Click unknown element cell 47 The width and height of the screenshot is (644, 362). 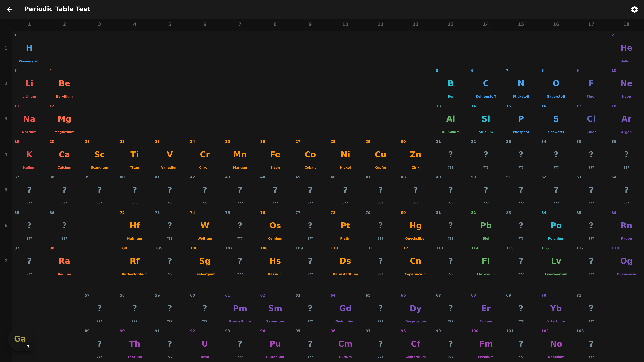point(380,190)
